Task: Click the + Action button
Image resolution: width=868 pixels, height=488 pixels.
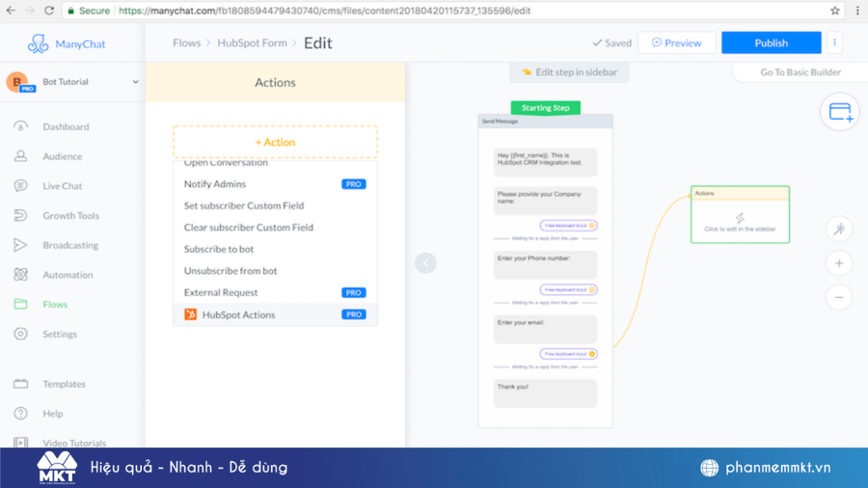Action: [x=275, y=142]
